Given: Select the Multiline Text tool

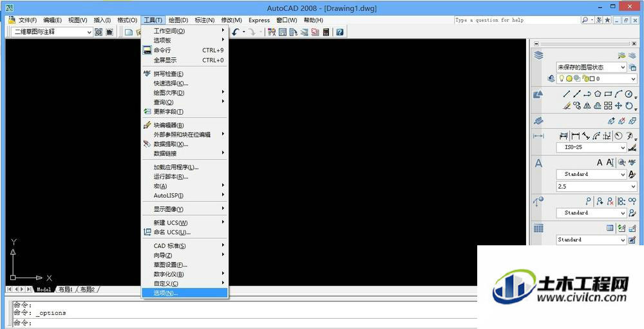Looking at the screenshot, I should coord(600,163).
